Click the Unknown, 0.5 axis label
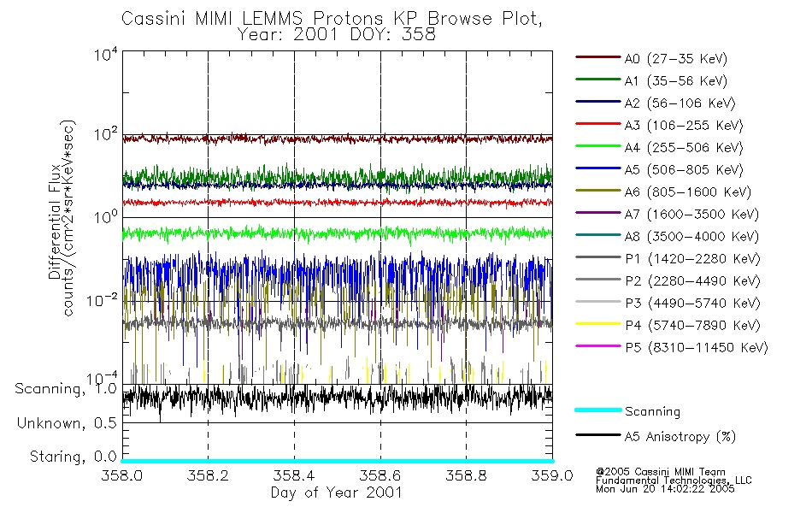 (67, 424)
